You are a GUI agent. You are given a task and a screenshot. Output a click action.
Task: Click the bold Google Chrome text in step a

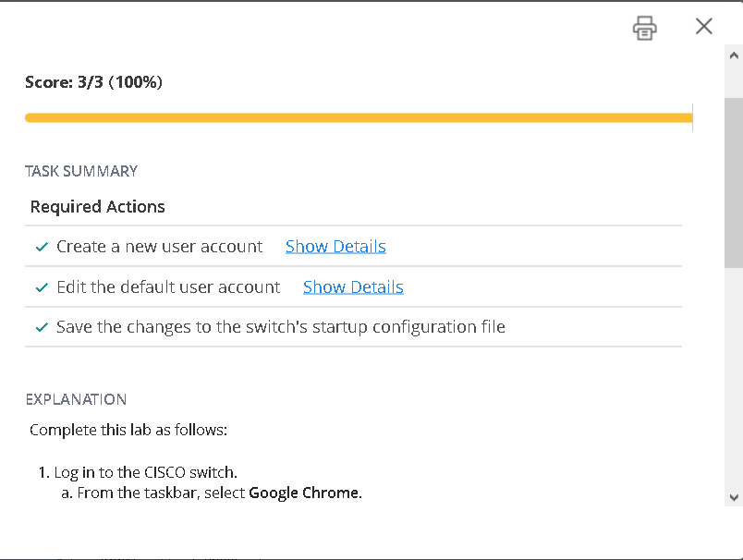click(304, 493)
